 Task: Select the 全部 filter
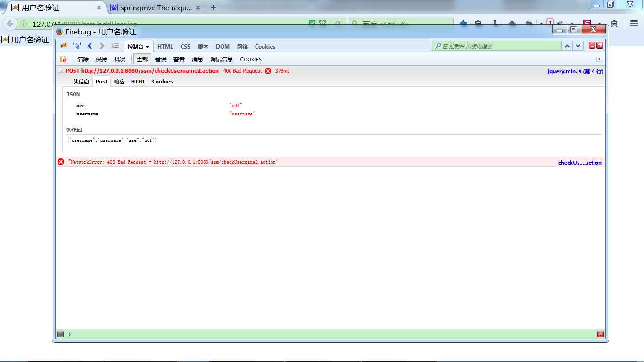142,59
